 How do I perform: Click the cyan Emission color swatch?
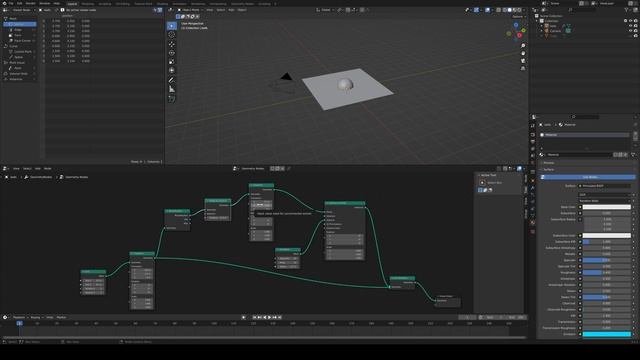pos(607,334)
